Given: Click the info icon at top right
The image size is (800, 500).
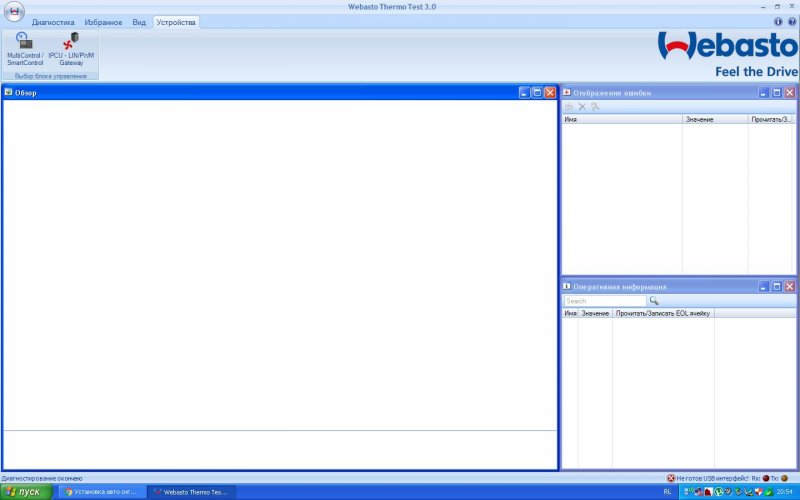Looking at the screenshot, I should point(778,21).
